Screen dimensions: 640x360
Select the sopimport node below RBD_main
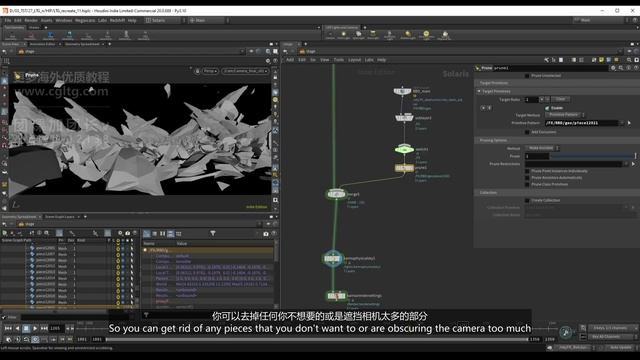point(404,118)
